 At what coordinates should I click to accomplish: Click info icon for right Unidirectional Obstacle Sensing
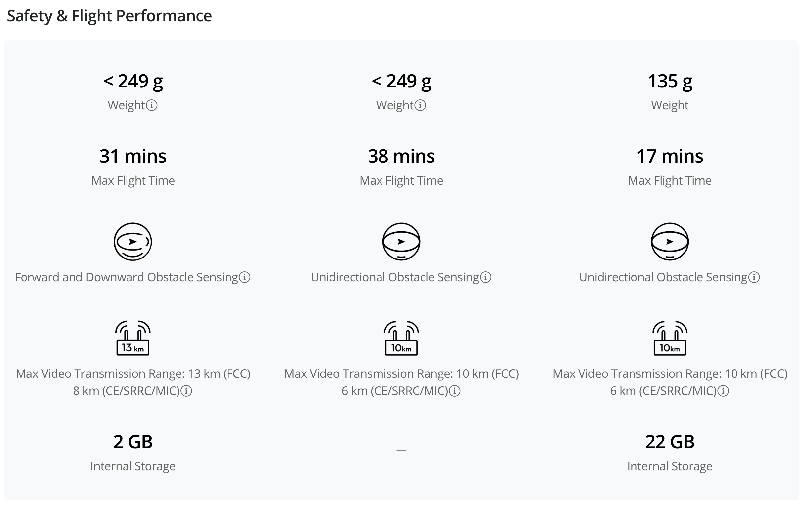pyautogui.click(x=754, y=278)
